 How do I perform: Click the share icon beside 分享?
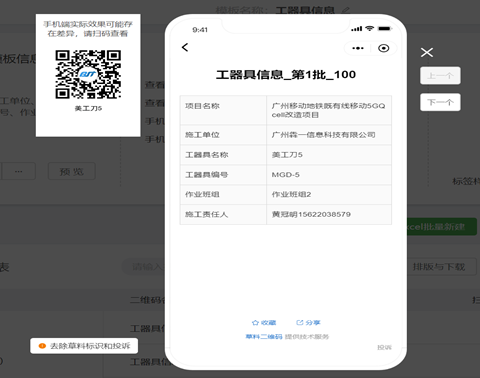[300, 322]
